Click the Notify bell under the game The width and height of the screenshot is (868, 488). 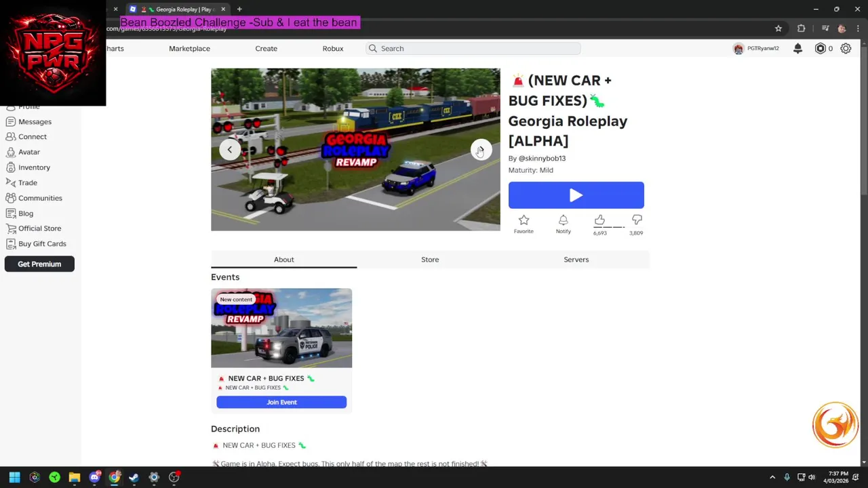tap(563, 220)
